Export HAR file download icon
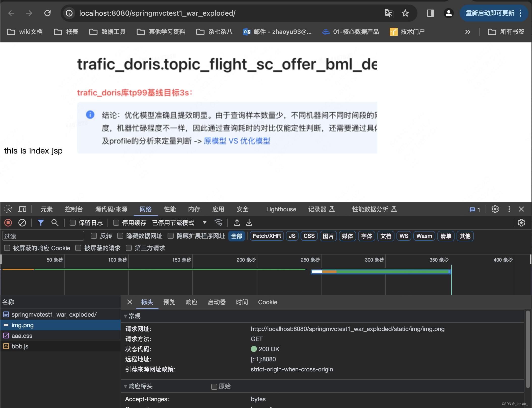 click(x=249, y=223)
